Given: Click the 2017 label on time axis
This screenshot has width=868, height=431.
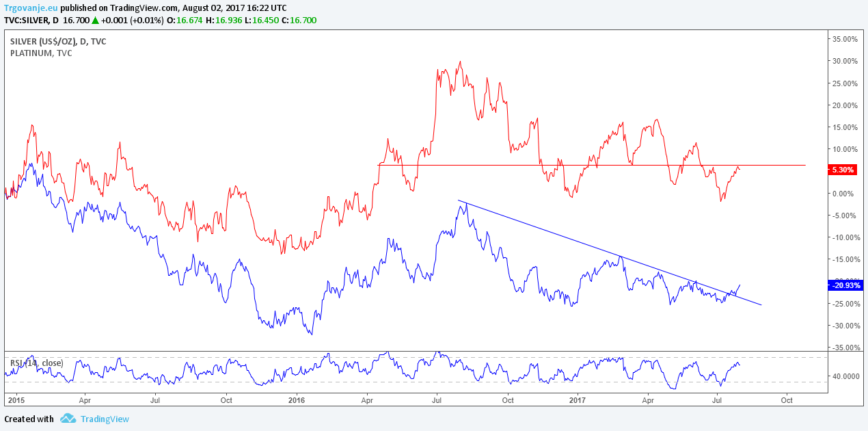Looking at the screenshot, I should tap(578, 400).
